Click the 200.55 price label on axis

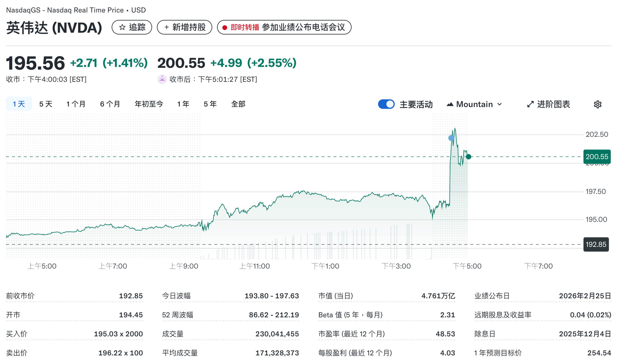(597, 157)
